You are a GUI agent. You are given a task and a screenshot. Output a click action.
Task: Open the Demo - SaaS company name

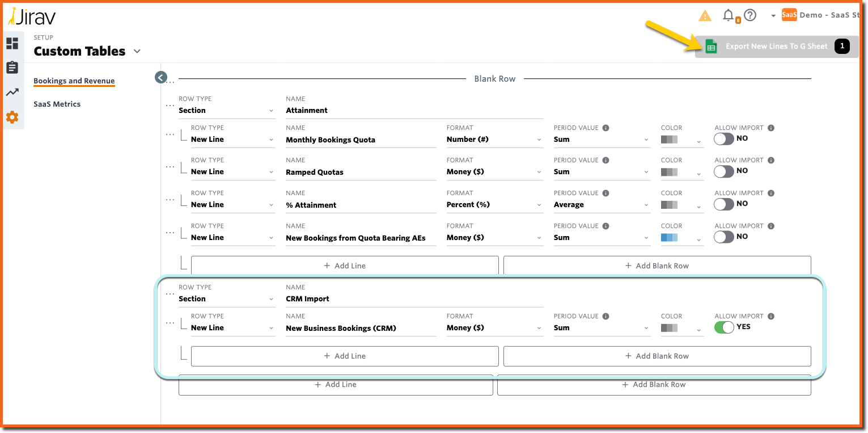click(x=830, y=15)
